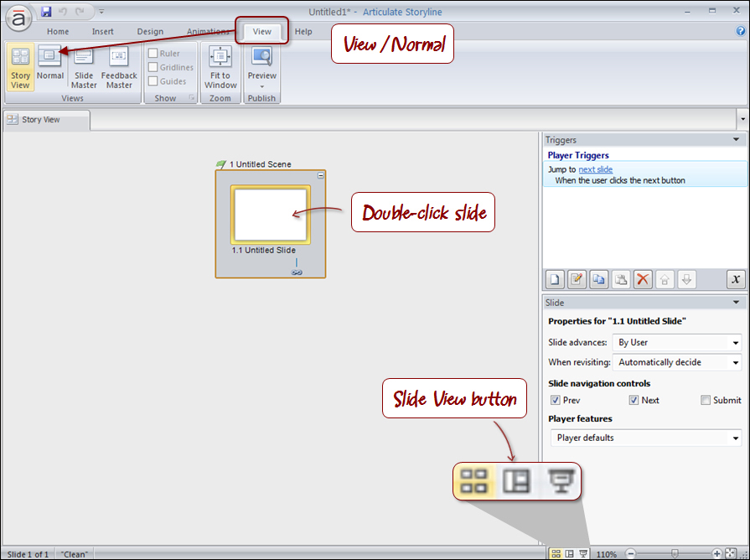The width and height of the screenshot is (750, 560).
Task: Switch to Normal view in the ribbon
Action: point(49,63)
